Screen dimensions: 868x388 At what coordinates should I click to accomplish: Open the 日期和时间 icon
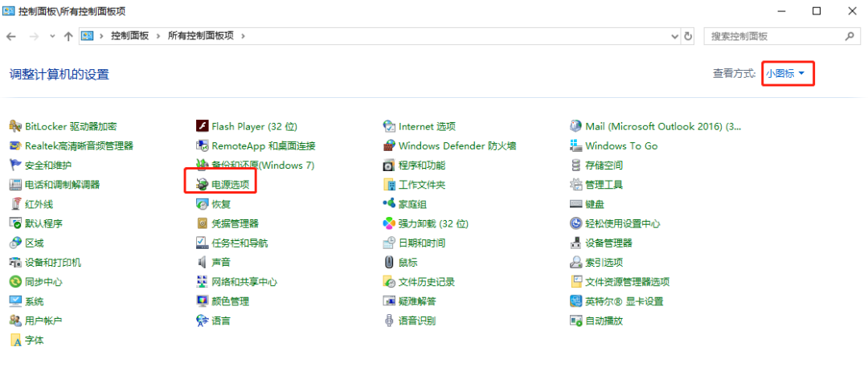(x=389, y=243)
